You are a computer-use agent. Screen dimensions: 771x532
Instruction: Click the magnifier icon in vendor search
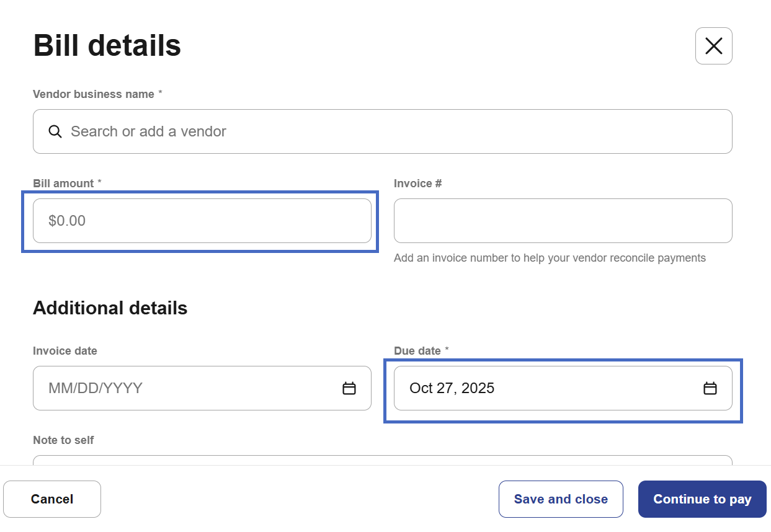[x=55, y=131]
